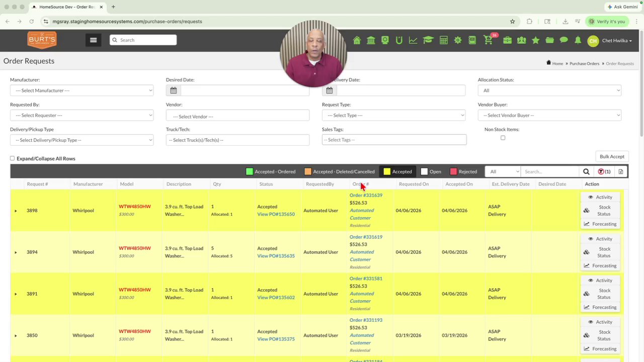644x362 pixels.
Task: Toggle the hamburger sidebar menu button
Action: [x=93, y=40]
